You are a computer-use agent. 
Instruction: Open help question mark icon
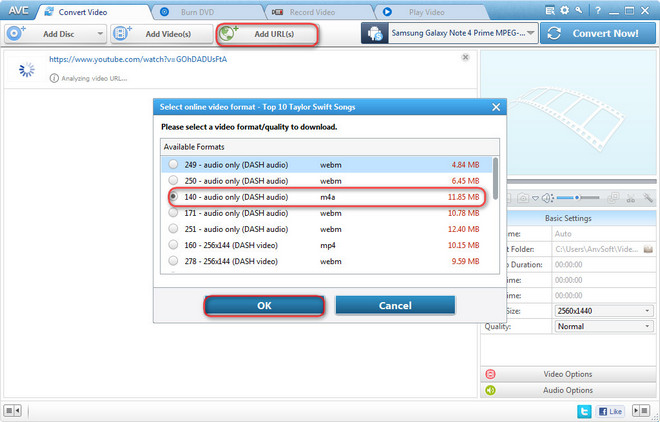(x=598, y=11)
